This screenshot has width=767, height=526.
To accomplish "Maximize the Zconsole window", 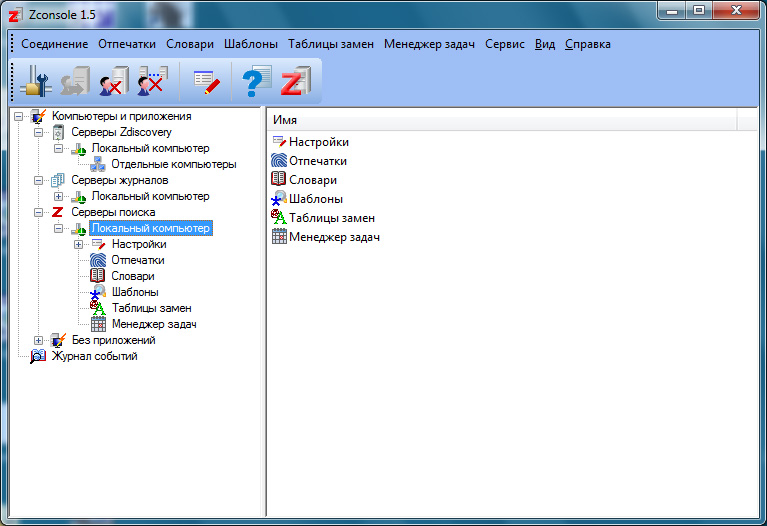I will 699,10.
